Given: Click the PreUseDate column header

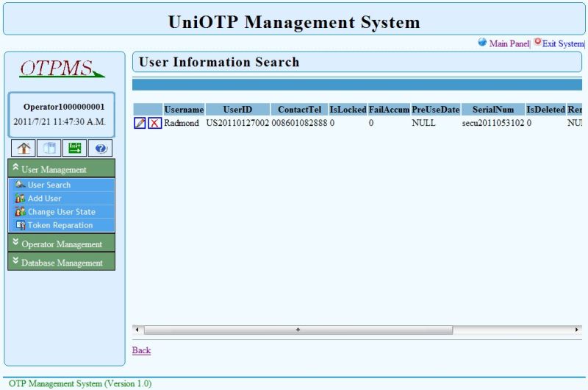Looking at the screenshot, I should click(x=436, y=110).
